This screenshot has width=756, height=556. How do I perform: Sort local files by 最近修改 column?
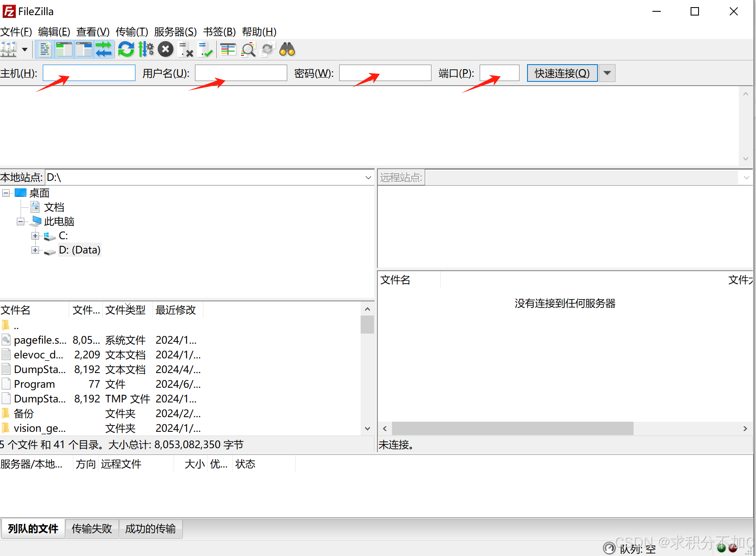click(178, 310)
